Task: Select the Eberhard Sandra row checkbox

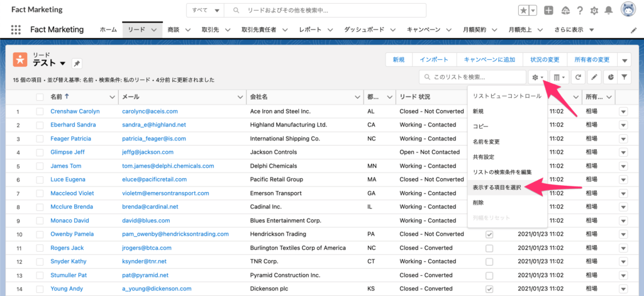Action: (x=40, y=125)
